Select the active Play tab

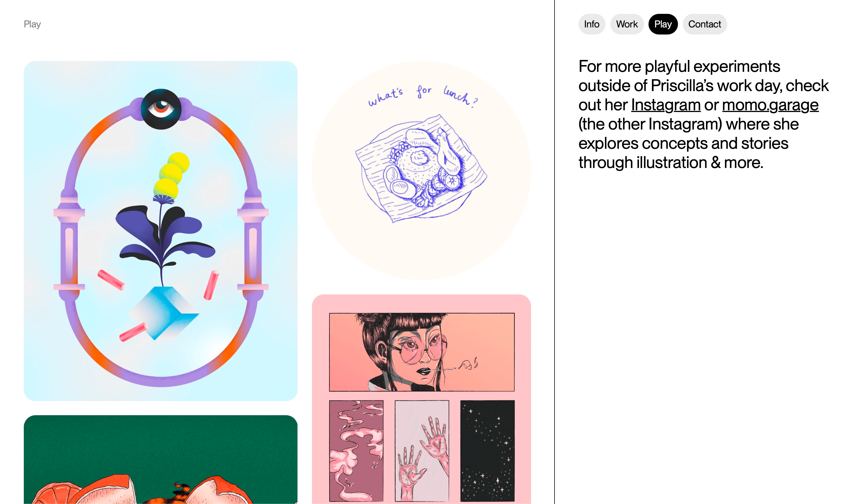pyautogui.click(x=663, y=24)
